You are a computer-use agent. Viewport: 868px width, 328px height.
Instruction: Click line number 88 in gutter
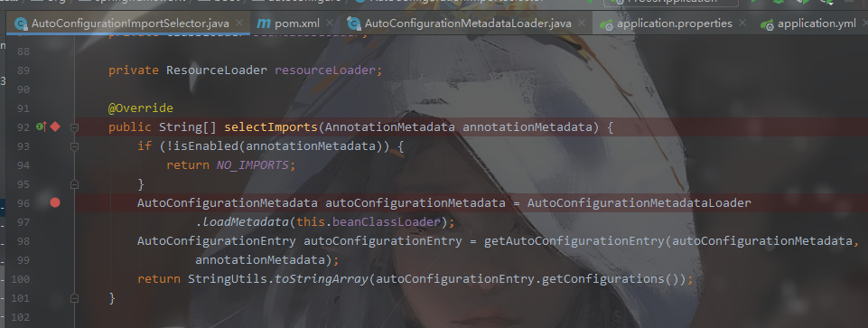point(23,52)
